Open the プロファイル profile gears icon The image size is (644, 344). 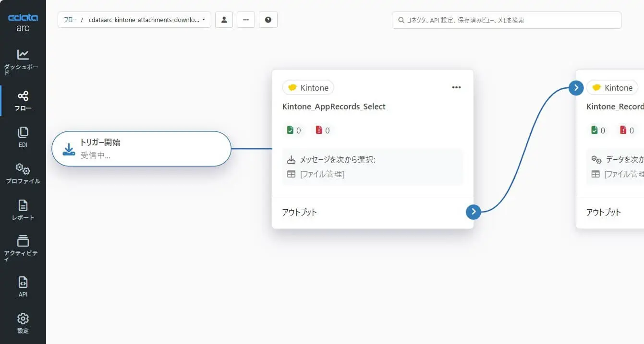click(23, 168)
